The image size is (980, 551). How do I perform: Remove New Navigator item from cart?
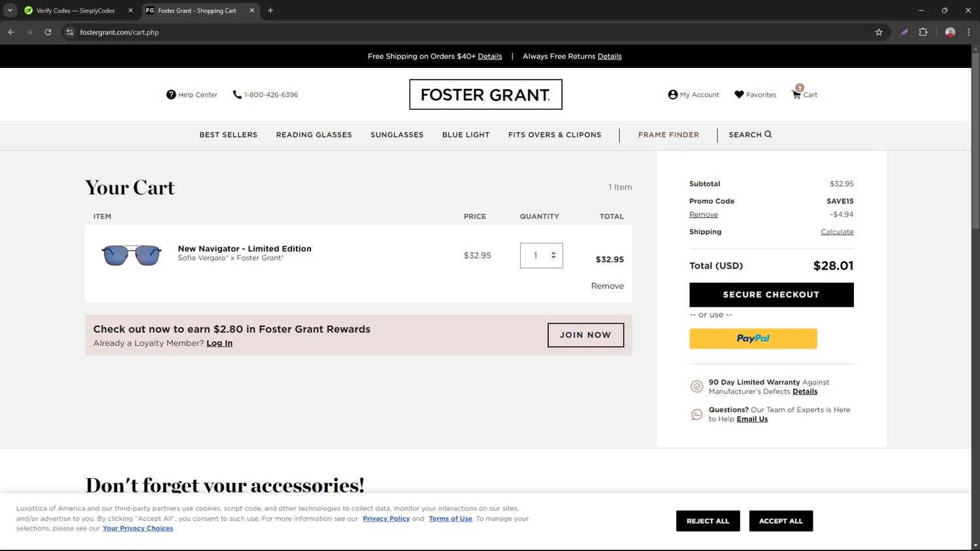607,286
